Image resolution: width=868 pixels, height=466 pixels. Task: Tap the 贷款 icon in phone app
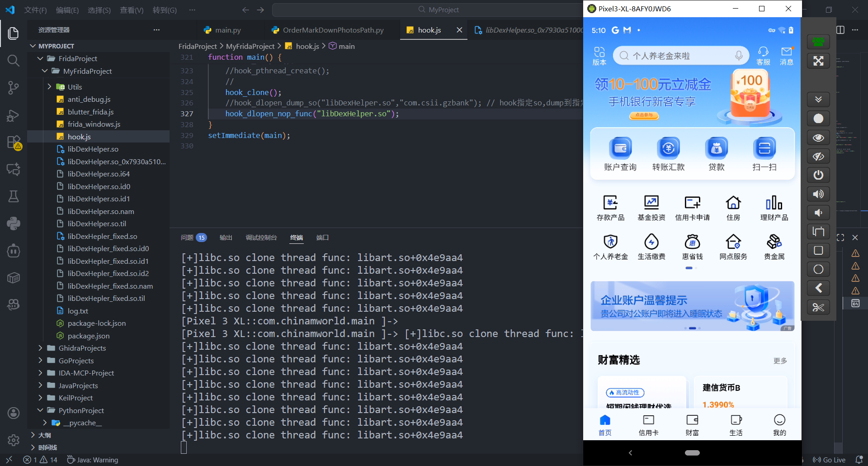click(717, 154)
